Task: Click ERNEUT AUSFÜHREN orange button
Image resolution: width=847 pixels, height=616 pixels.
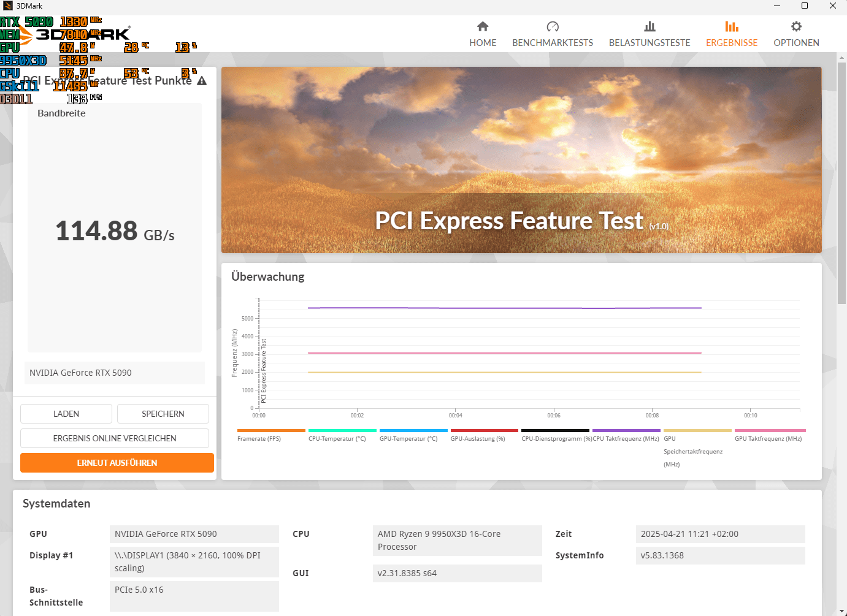Action: point(117,463)
